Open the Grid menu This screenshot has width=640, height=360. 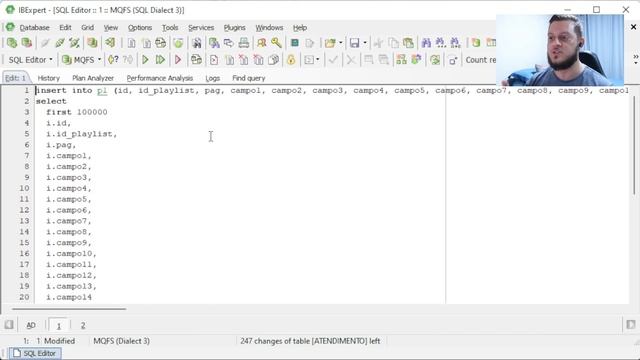87,28
